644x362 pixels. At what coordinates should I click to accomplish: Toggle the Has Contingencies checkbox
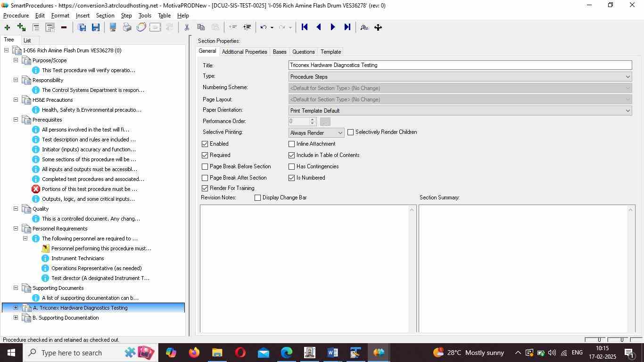[x=292, y=166]
